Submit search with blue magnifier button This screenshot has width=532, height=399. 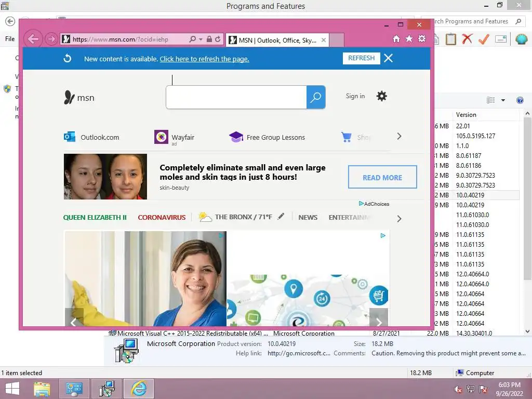tap(316, 97)
